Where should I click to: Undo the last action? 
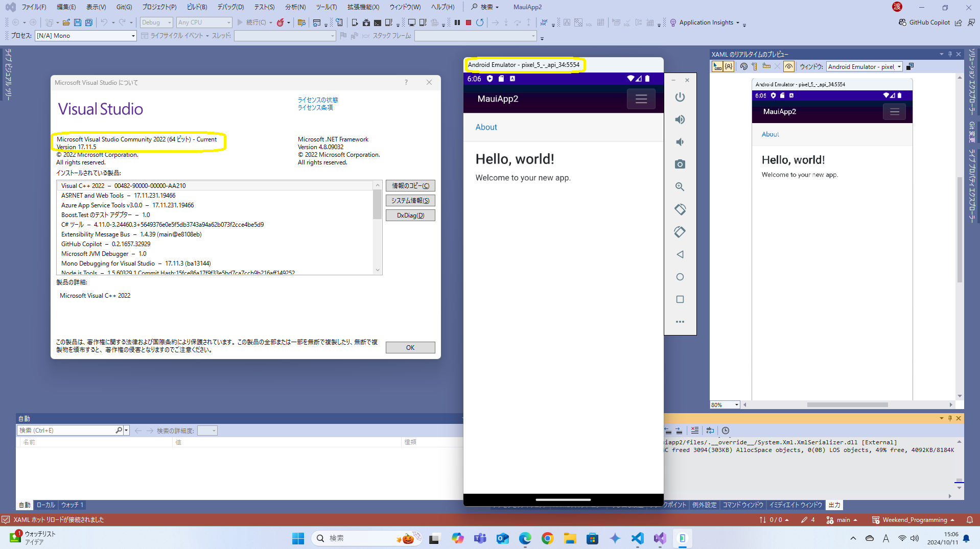click(x=104, y=22)
